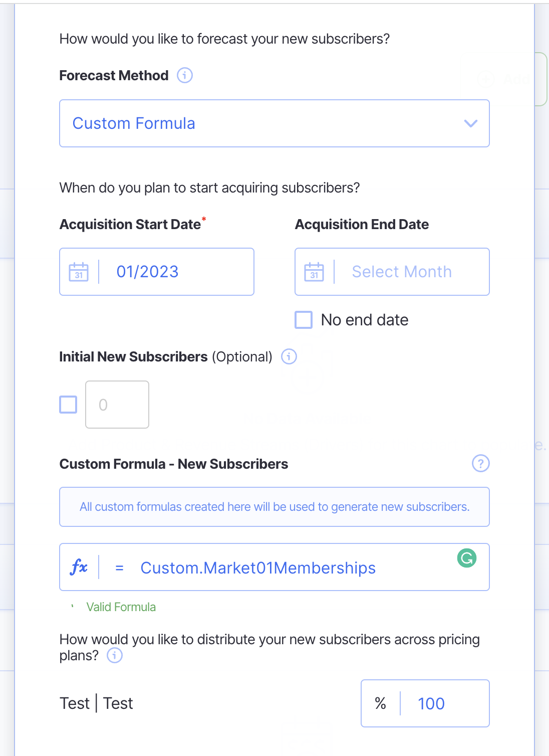Screen dimensions: 549x756
Task: Click the custom formulas info banner
Action: click(274, 507)
